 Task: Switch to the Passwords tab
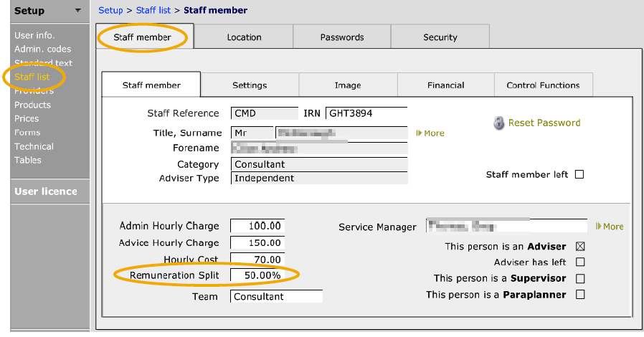pos(341,37)
